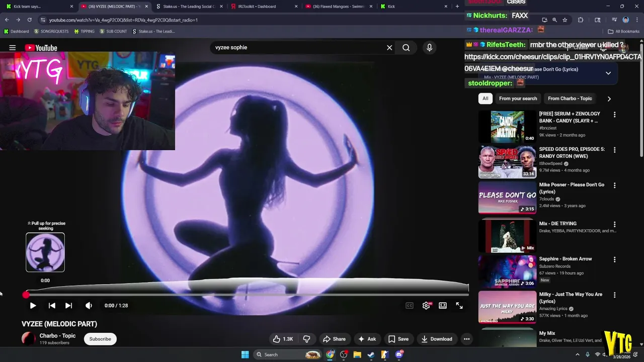The height and width of the screenshot is (362, 644).
Task: Open the CANDY multikit video thumbnail
Action: point(507,127)
